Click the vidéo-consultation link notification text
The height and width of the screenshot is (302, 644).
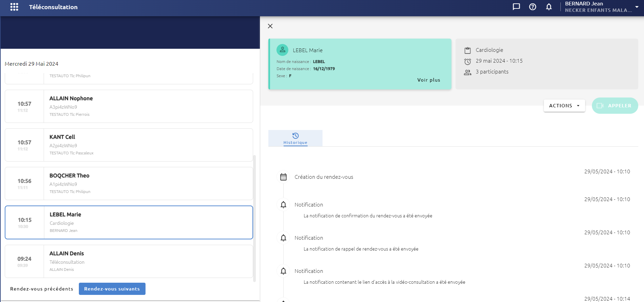coord(384,282)
